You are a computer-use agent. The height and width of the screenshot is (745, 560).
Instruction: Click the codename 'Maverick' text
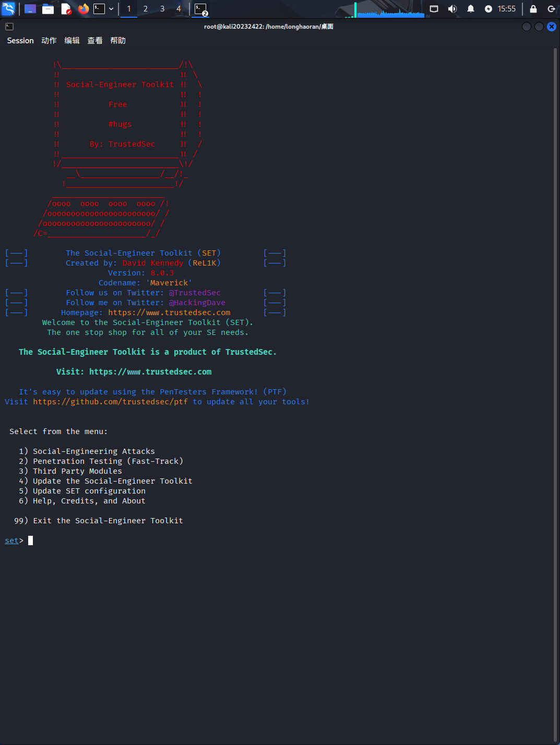coord(169,283)
